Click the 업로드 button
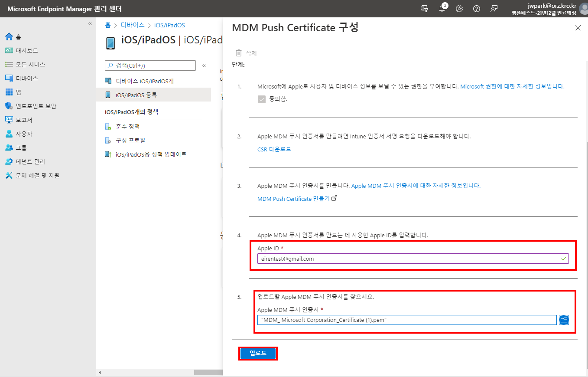This screenshot has width=588, height=377. (258, 354)
